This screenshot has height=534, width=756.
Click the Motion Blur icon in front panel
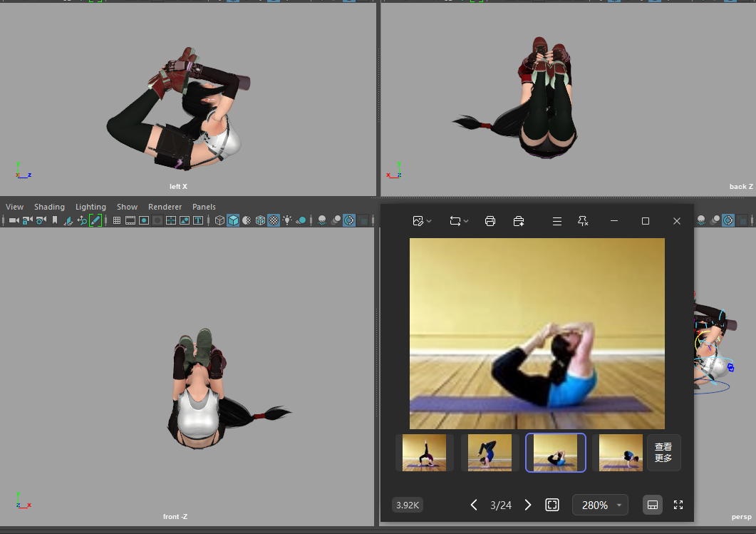(336, 220)
